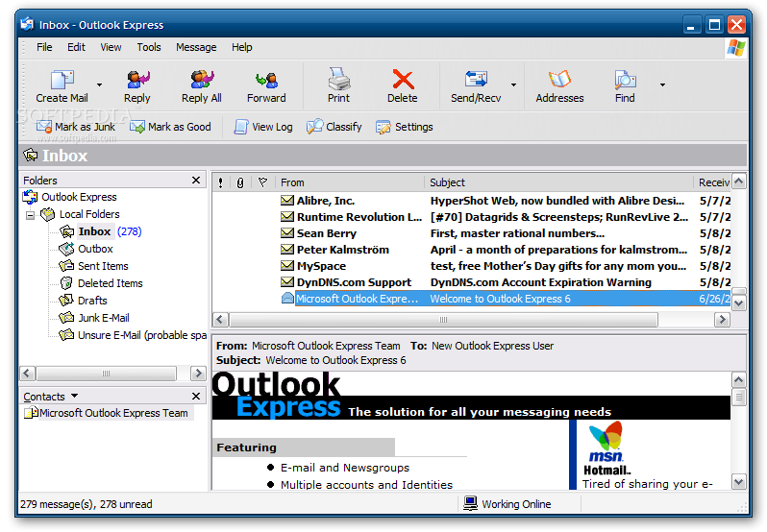Select Microsoft Outlook Express Team contact
The height and width of the screenshot is (532, 767).
click(x=107, y=413)
